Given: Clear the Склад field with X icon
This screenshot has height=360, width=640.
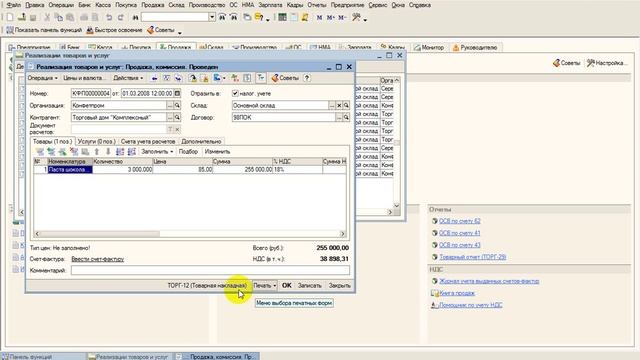Looking at the screenshot, I should click(x=339, y=105).
